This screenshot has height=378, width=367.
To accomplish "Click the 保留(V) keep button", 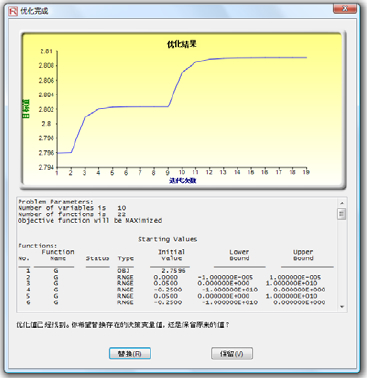I will [x=232, y=354].
